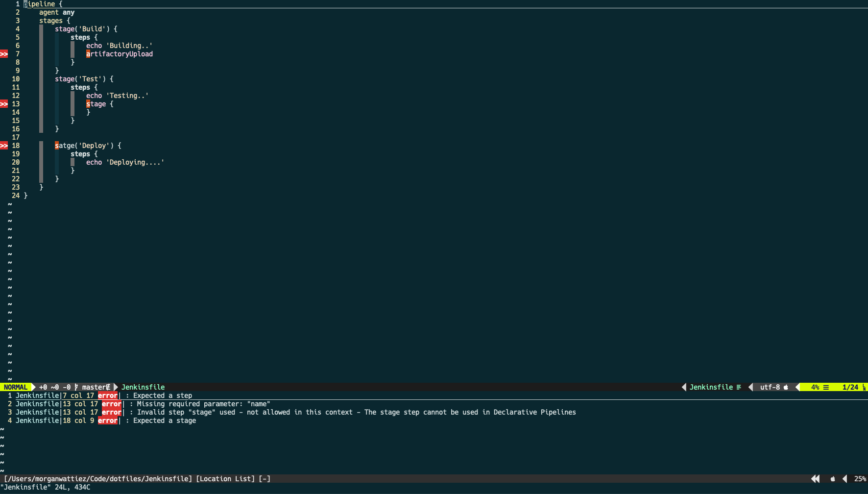This screenshot has width=868, height=494.
Task: Click the 'agent any' line
Action: 57,12
